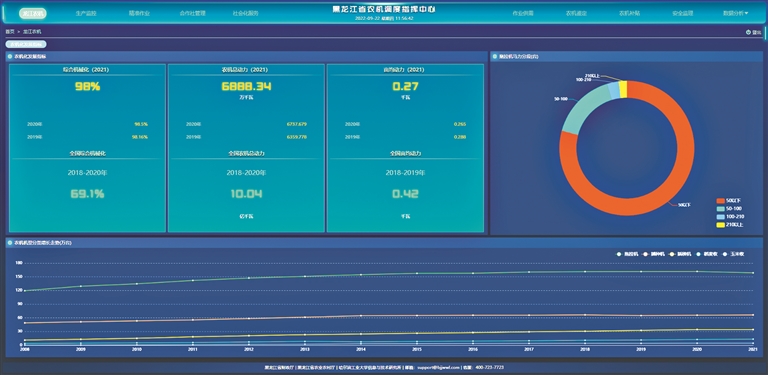Click the growth trend panel header icon
Image resolution: width=768 pixels, height=375 pixels.
tap(10, 242)
